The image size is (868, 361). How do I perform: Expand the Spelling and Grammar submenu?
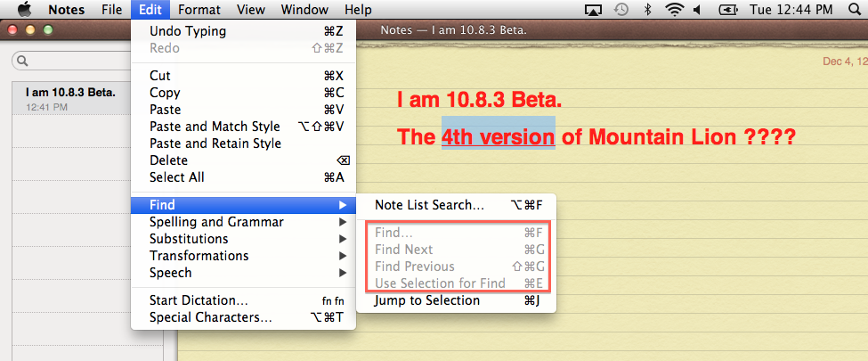[244, 222]
